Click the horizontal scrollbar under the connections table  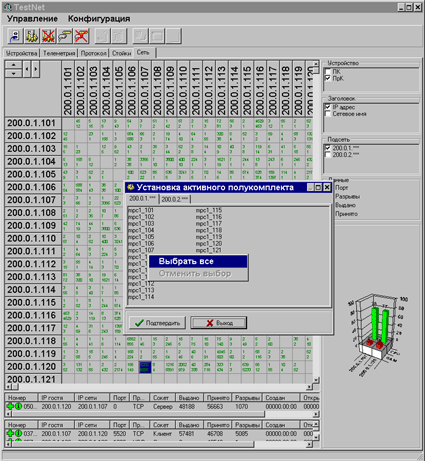click(162, 414)
